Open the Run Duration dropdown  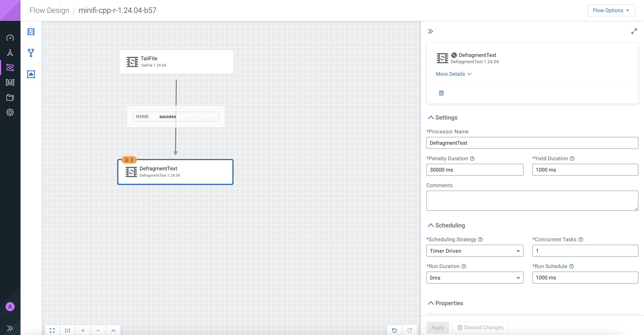(x=474, y=278)
